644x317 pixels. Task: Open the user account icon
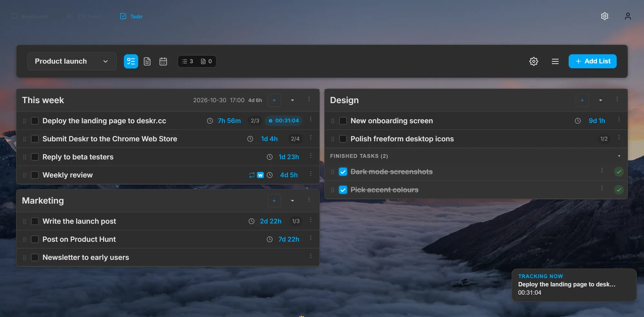(628, 16)
